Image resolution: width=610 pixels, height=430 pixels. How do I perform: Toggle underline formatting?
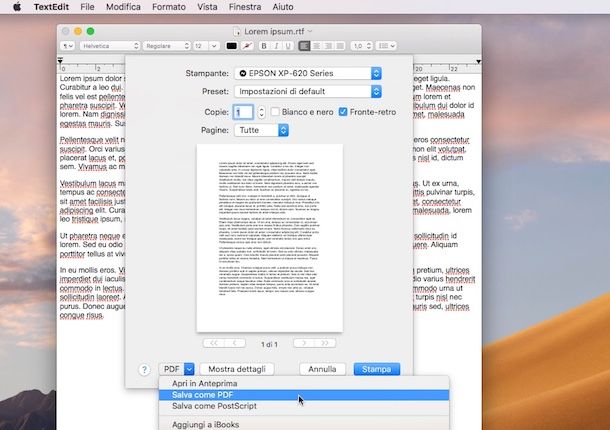coord(288,46)
